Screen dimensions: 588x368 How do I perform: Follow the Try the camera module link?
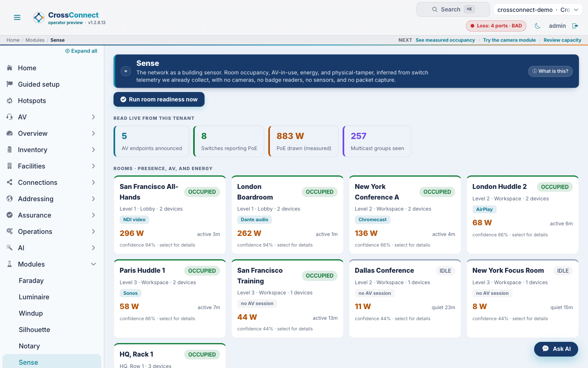pyautogui.click(x=509, y=40)
